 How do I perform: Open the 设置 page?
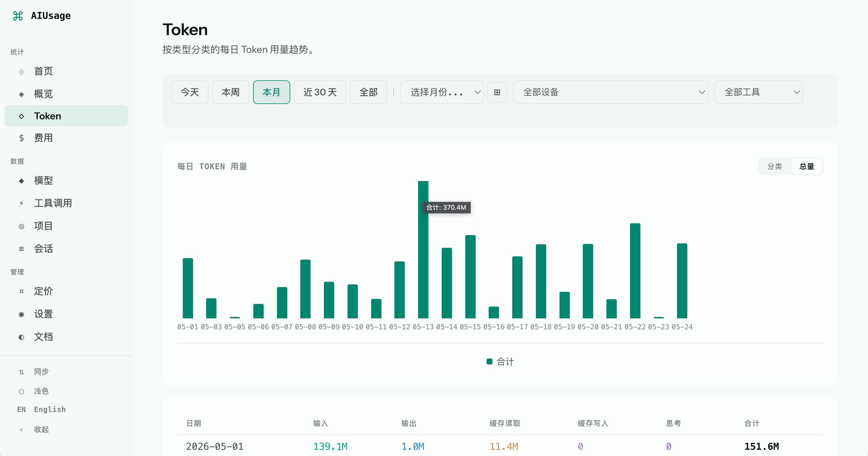[x=66, y=314]
